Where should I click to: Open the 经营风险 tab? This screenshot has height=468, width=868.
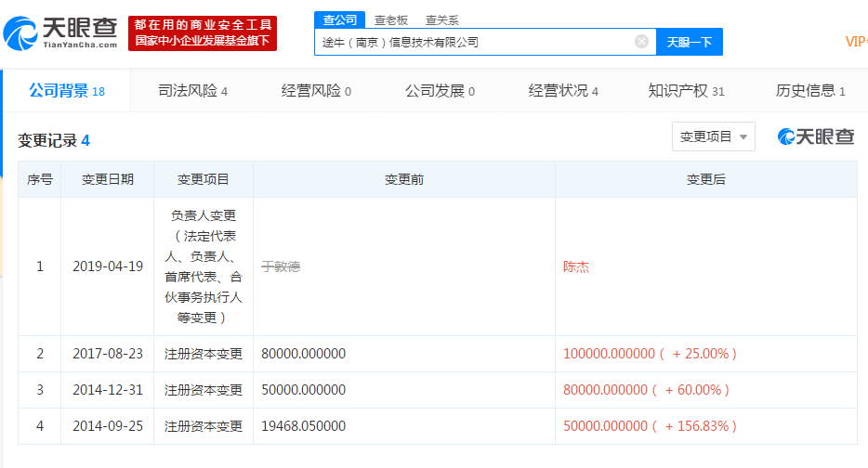(316, 91)
